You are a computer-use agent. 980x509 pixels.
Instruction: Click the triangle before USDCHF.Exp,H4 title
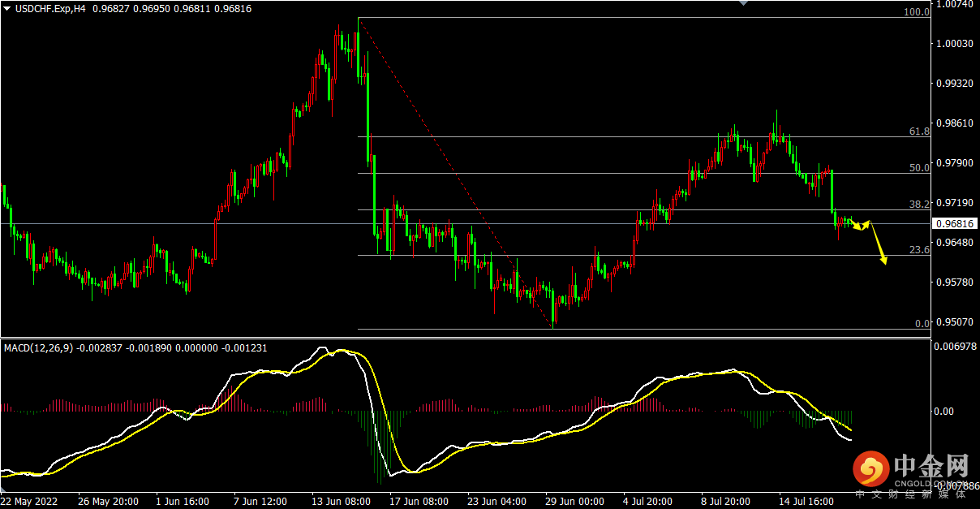coord(7,8)
